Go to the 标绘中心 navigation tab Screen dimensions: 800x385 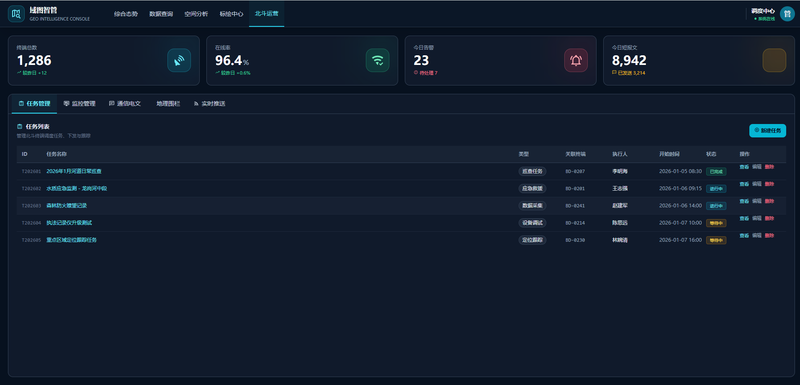point(232,14)
